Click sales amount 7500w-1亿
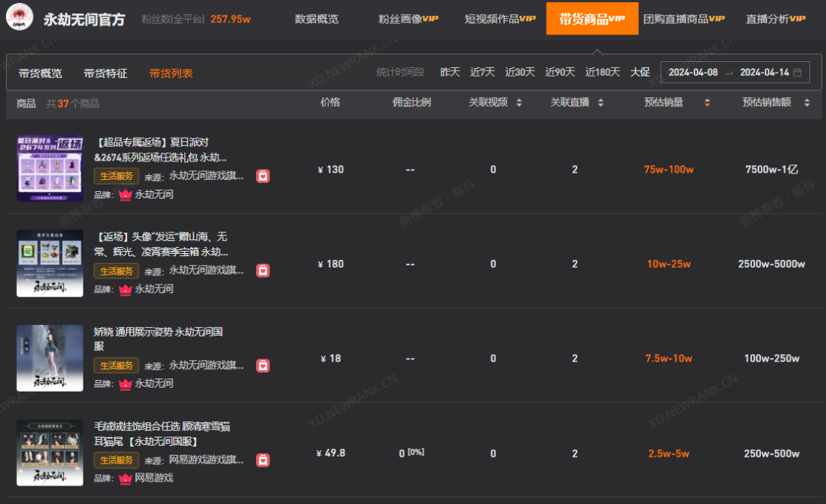The image size is (826, 504). (771, 170)
